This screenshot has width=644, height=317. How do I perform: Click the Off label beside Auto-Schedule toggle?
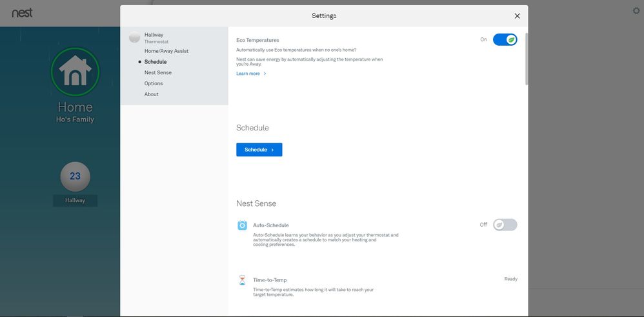coord(483,225)
